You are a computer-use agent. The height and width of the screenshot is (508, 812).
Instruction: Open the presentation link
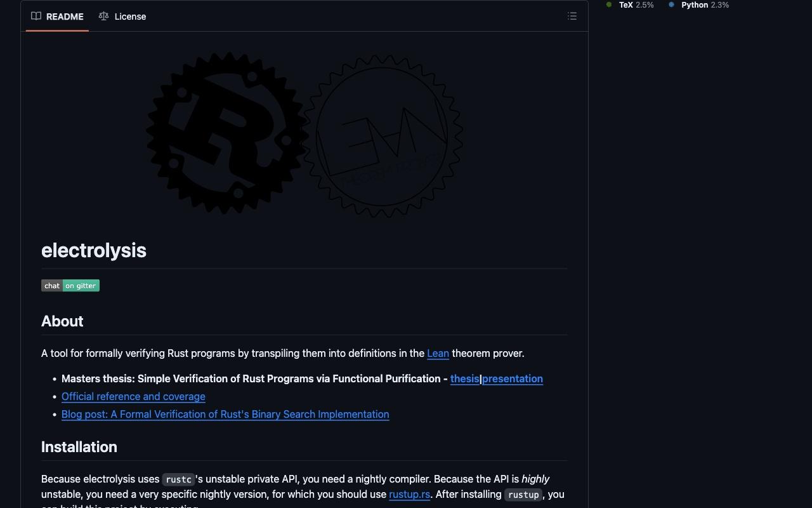(513, 379)
